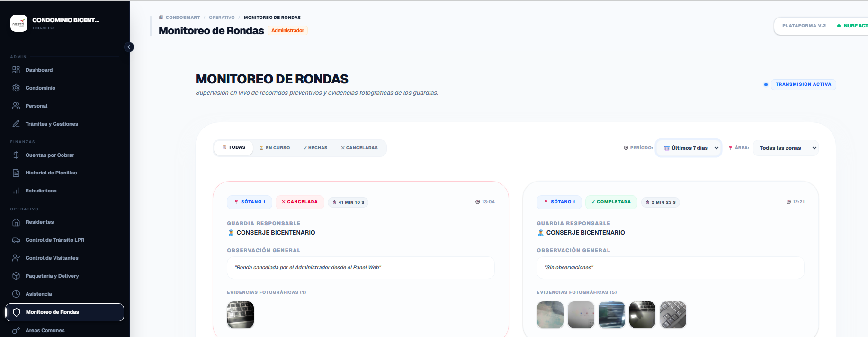Click the Asistencia clock icon
Screen dimensions: 868x337
click(16, 294)
